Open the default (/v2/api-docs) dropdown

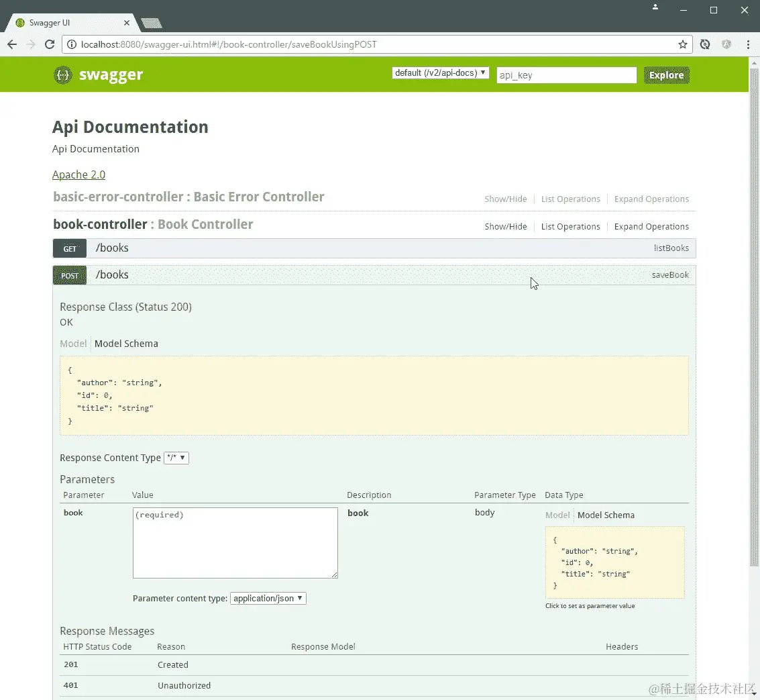(x=440, y=72)
